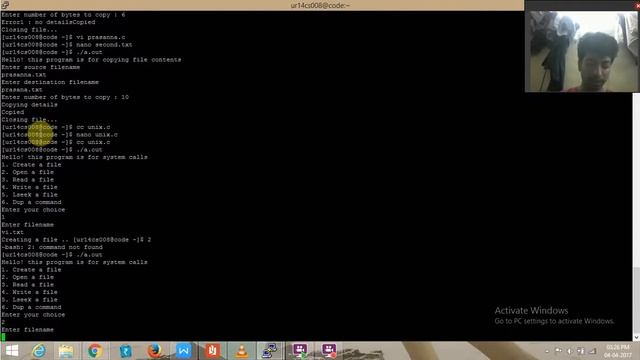Open the blue bag icon next to Chrome
The height and width of the screenshot is (360, 640).
(x=125, y=351)
